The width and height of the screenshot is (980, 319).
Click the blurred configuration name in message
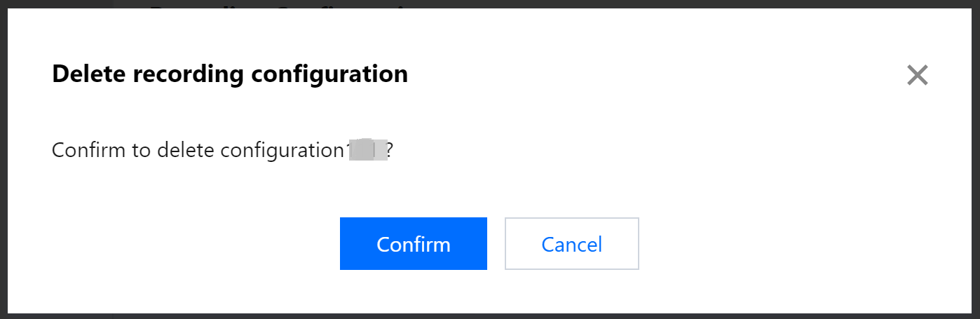click(x=369, y=150)
